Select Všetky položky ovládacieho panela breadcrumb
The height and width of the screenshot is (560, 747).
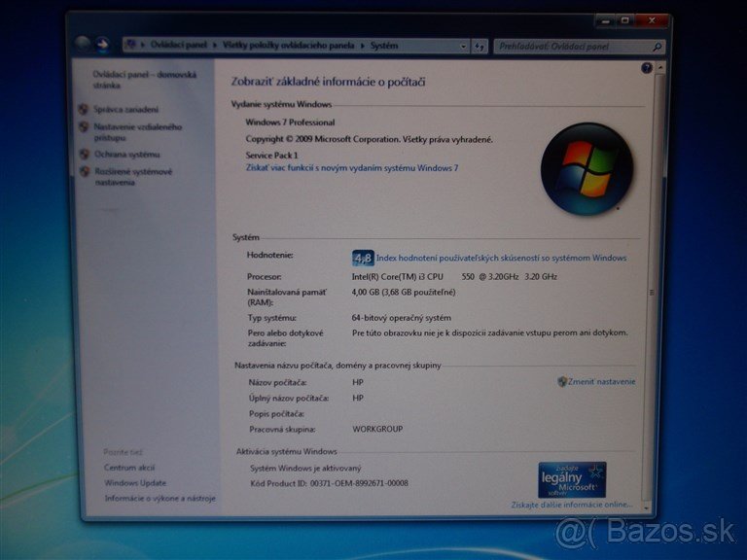288,46
